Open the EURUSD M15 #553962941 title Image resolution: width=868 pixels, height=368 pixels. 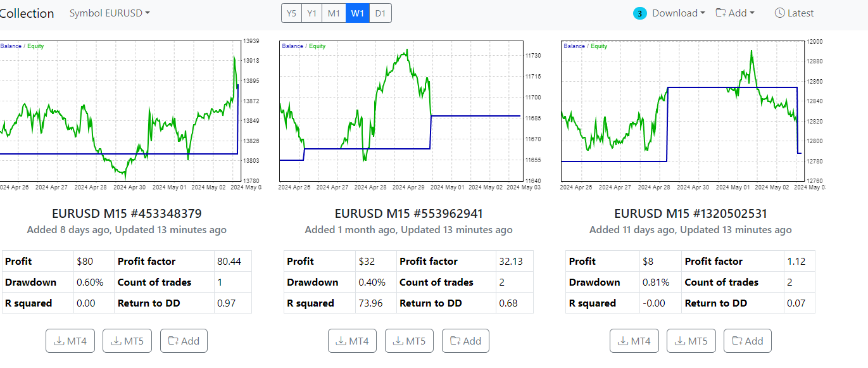(x=409, y=213)
